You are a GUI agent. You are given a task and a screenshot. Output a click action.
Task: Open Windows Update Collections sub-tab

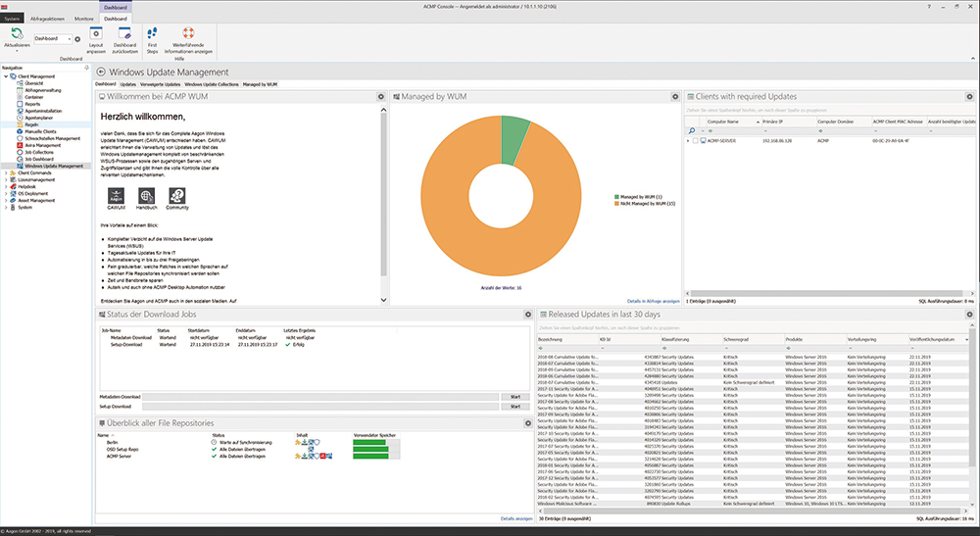coord(212,84)
